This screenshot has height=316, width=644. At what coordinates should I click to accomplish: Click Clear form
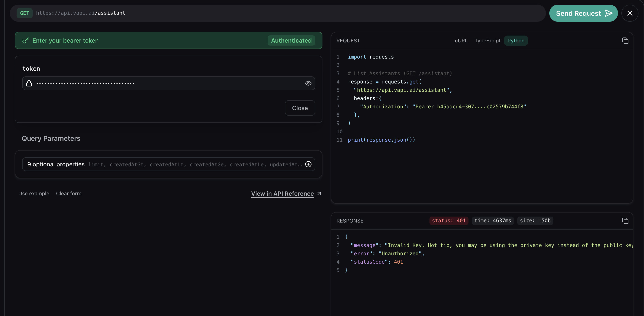point(69,193)
